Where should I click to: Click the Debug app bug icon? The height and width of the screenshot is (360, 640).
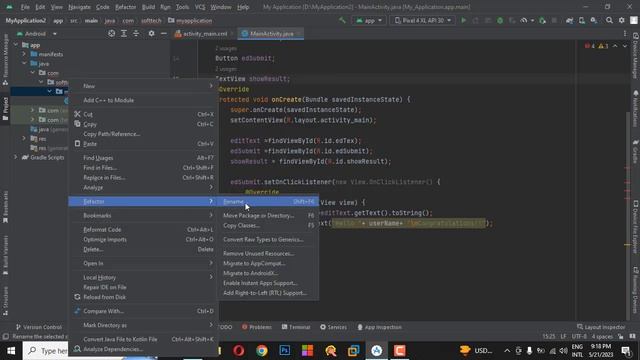500,20
